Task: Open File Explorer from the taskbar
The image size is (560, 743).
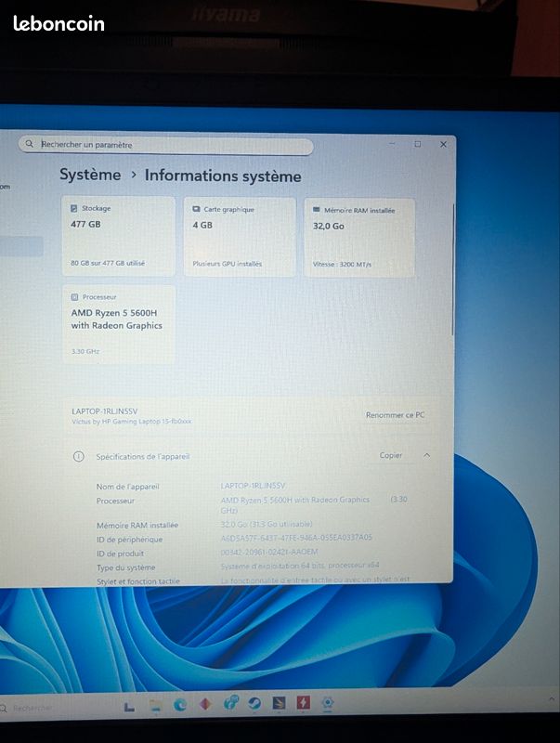Action: point(155,706)
